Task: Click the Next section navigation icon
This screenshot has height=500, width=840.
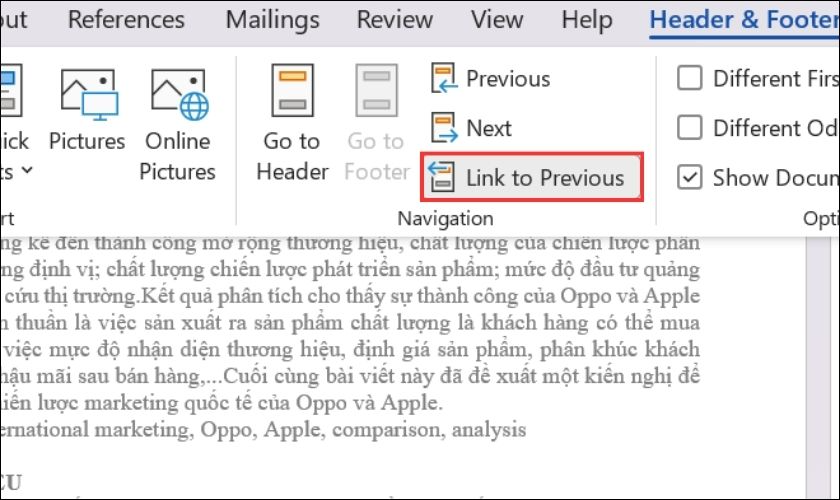Action: (x=444, y=128)
